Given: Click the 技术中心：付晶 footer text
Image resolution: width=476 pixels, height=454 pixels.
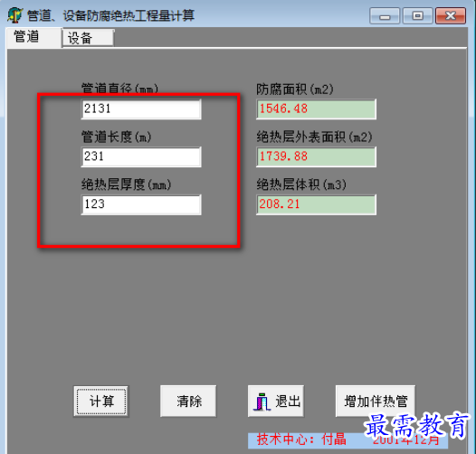Looking at the screenshot, I should (x=301, y=440).
